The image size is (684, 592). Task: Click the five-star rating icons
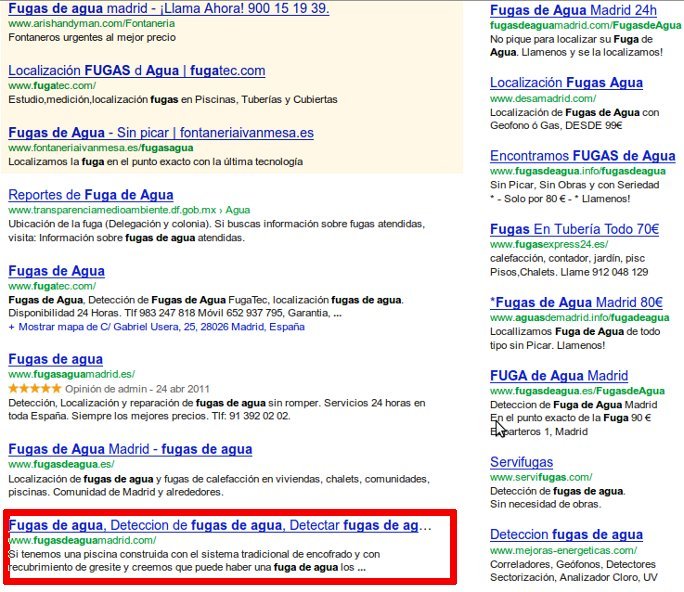(35, 388)
